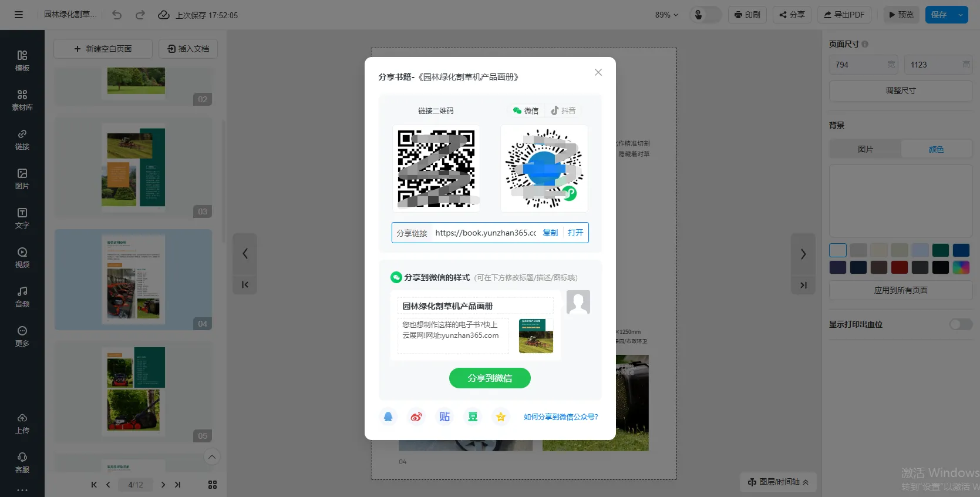Image resolution: width=980 pixels, height=497 pixels.
Task: Collapse the page list with up chevron
Action: [x=212, y=456]
